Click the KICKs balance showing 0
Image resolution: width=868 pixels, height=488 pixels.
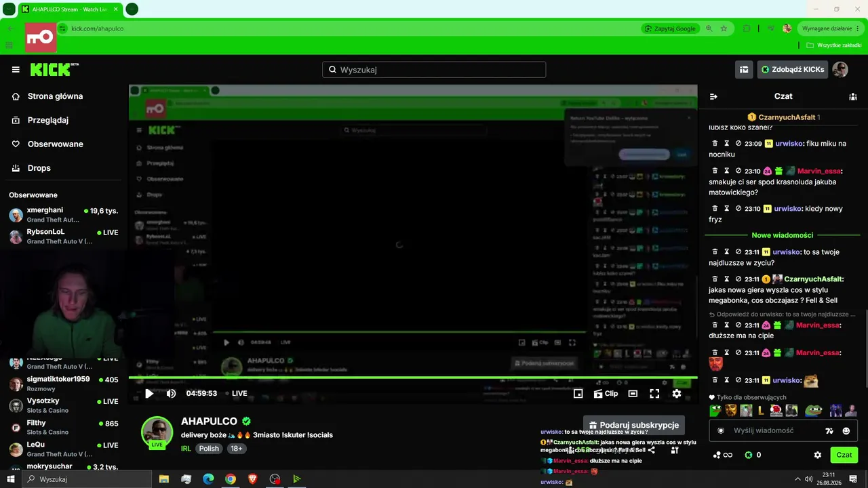pyautogui.click(x=753, y=455)
